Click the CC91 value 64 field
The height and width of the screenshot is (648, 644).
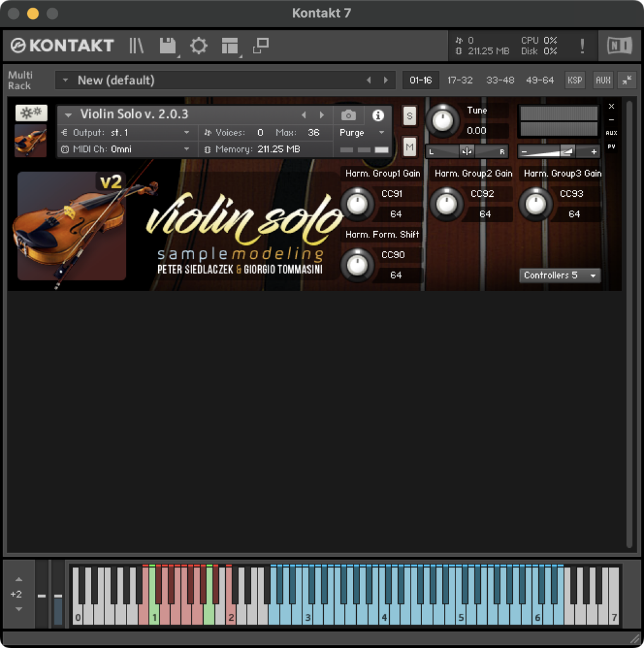(x=396, y=214)
